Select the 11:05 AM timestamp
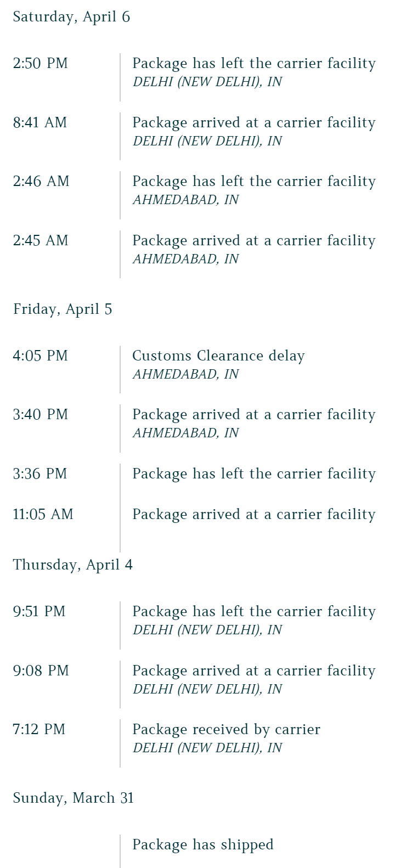 [x=43, y=514]
